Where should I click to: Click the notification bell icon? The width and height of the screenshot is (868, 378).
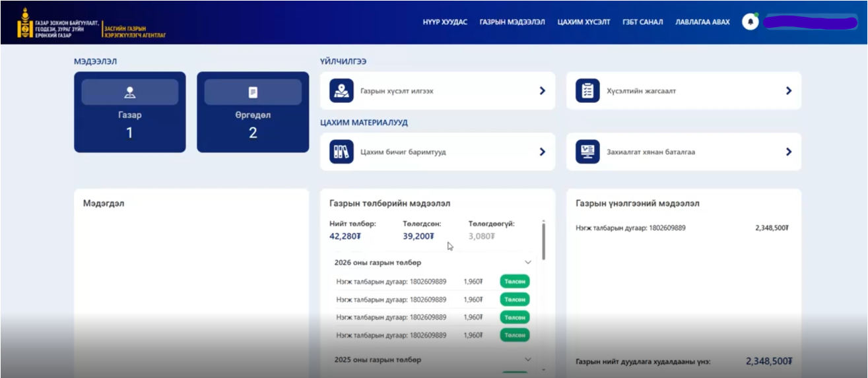click(x=750, y=22)
